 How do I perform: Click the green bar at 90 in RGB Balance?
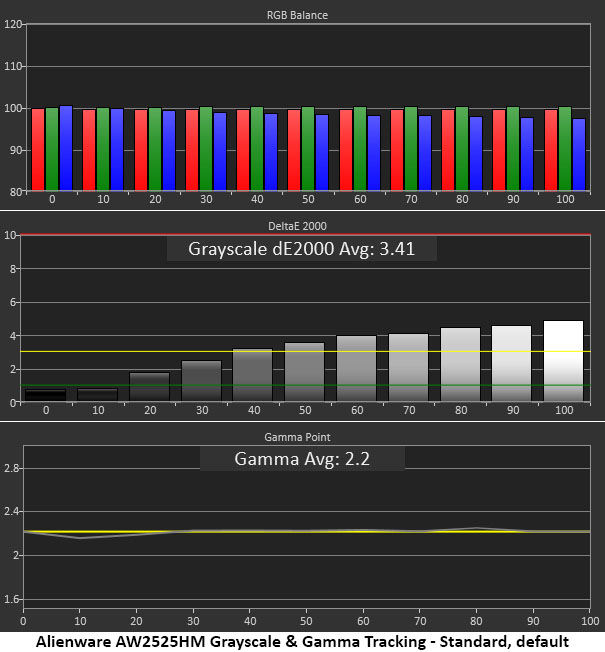513,149
